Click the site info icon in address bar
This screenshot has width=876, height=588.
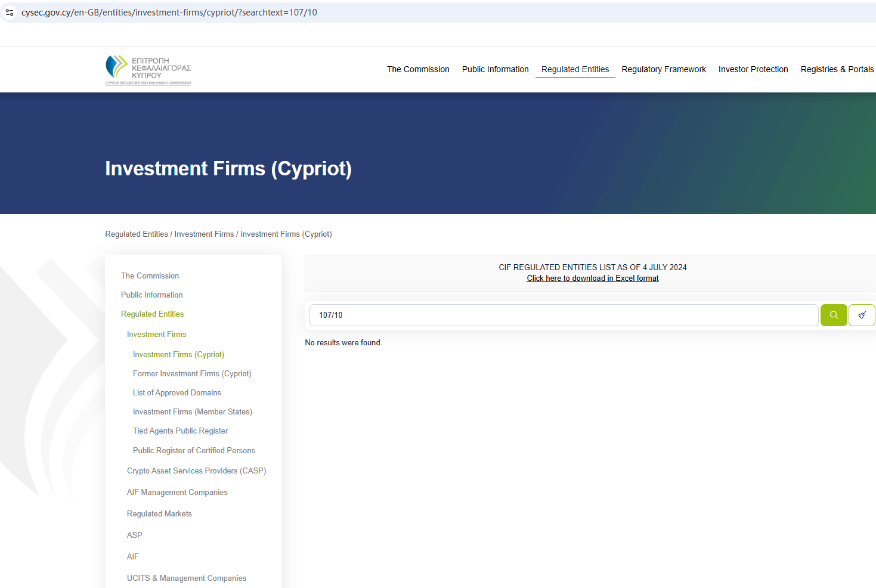10,12
